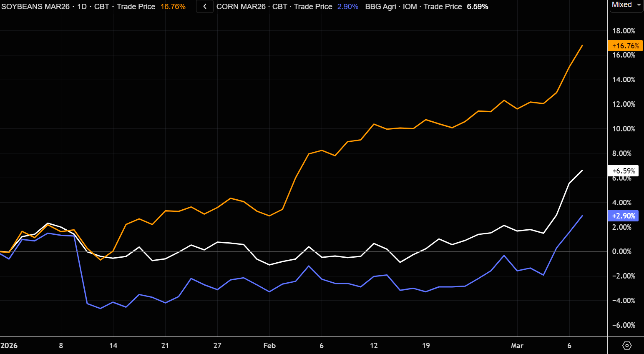Click the Feb label on time axis
This screenshot has width=644, height=354.
pyautogui.click(x=269, y=346)
